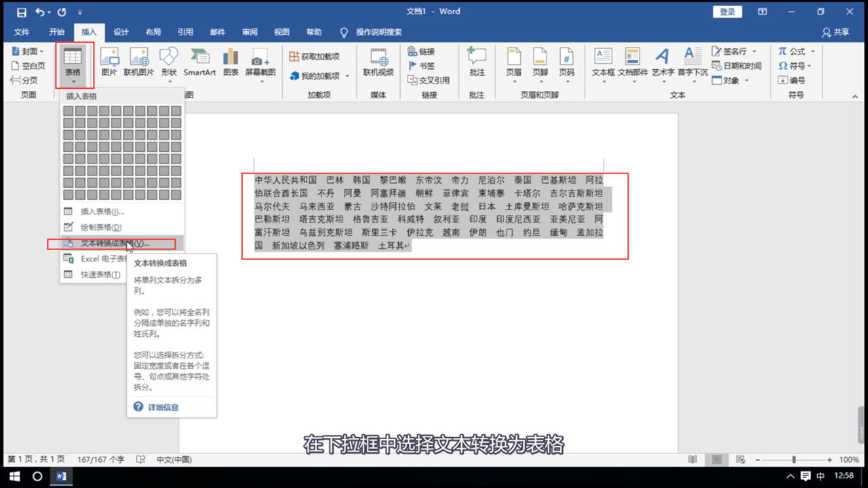
Task: Open the File (文件) tab
Action: [22, 32]
